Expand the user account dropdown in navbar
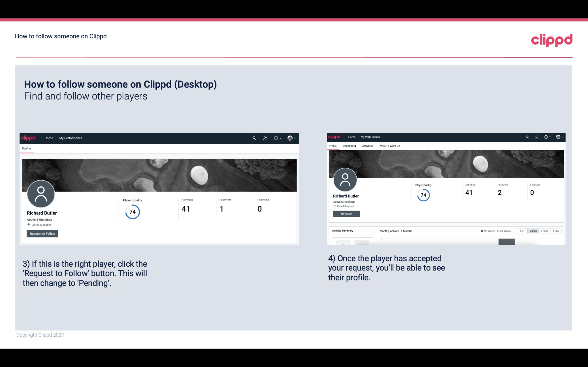Viewport: 588px width, 367px height. point(292,138)
